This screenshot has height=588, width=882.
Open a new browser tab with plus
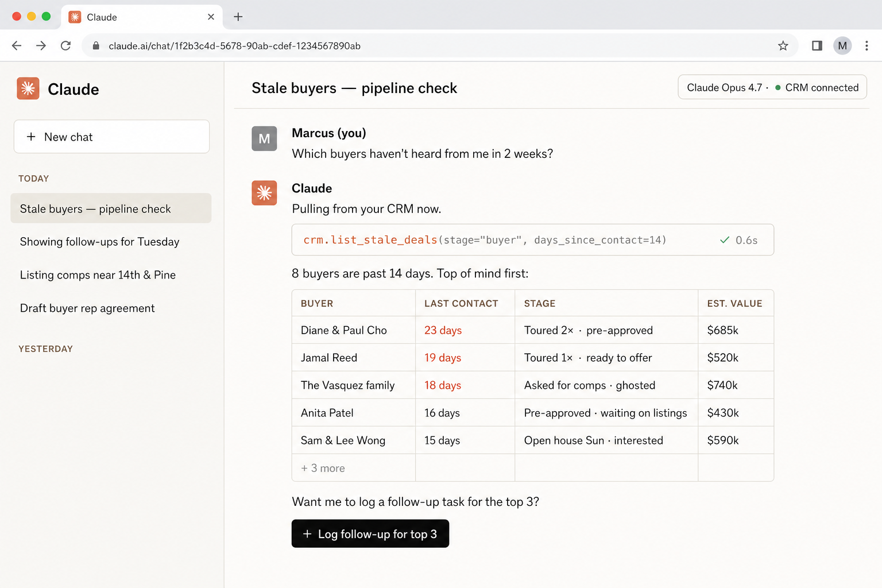[x=238, y=17]
